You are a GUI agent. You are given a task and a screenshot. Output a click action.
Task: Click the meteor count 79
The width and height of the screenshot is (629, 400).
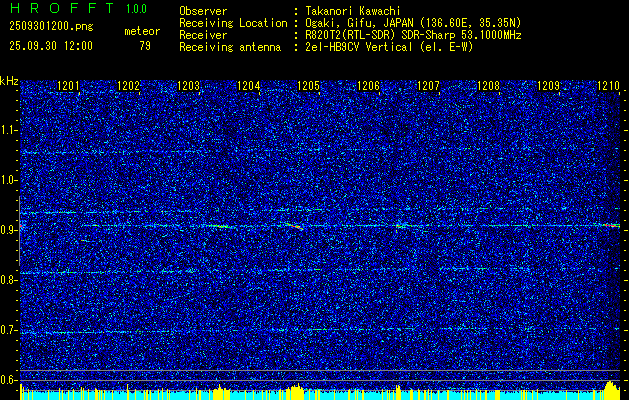pyautogui.click(x=145, y=46)
